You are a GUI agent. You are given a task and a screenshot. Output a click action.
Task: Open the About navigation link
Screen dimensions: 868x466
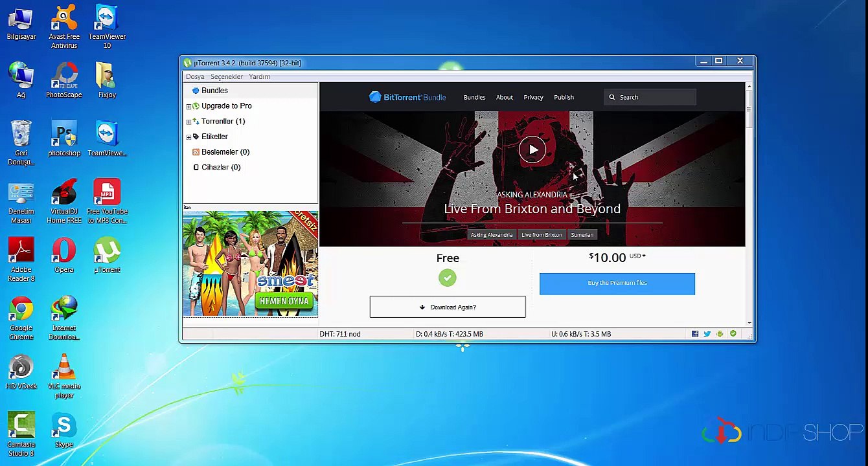(505, 97)
